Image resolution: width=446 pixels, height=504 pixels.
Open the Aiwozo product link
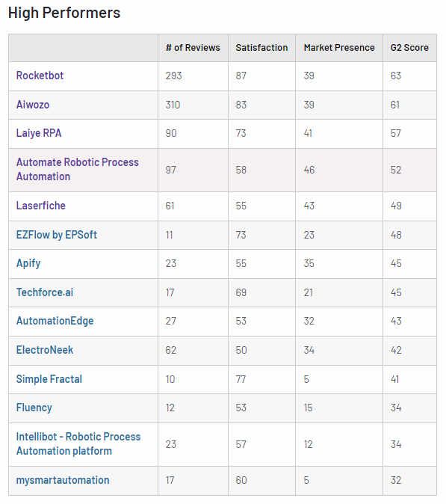coord(33,105)
